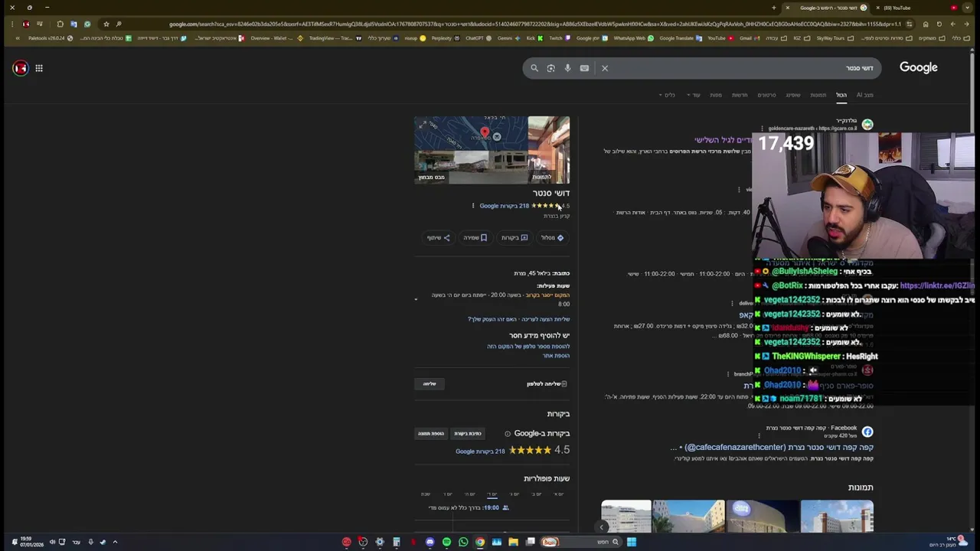
Task: Click the שליחת הצעה לעריכה link
Action: point(547,319)
